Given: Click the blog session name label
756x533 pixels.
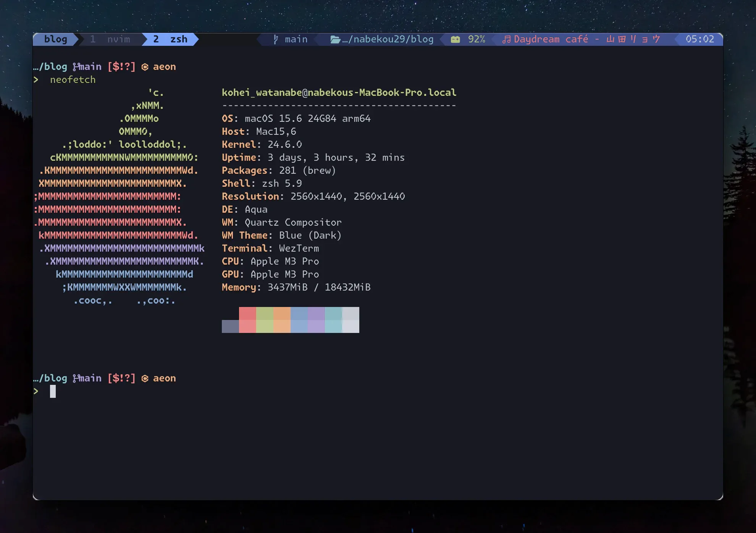Looking at the screenshot, I should (55, 39).
